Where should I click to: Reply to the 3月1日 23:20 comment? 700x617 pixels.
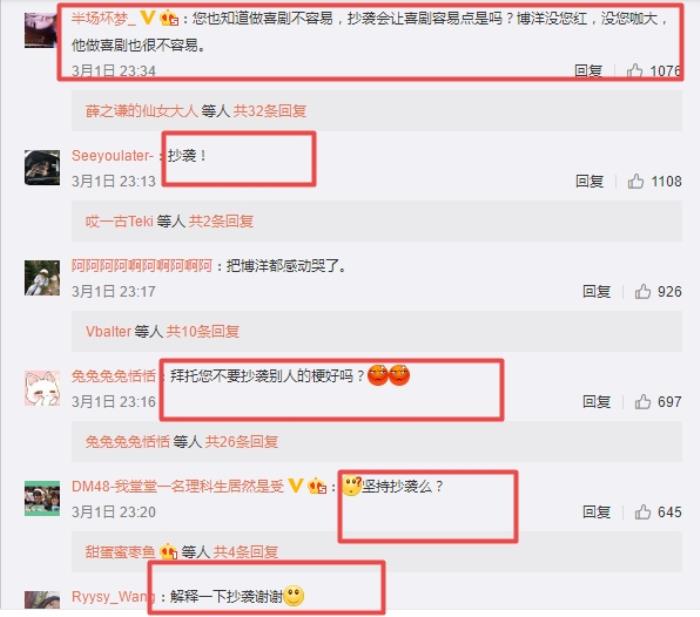coord(596,512)
